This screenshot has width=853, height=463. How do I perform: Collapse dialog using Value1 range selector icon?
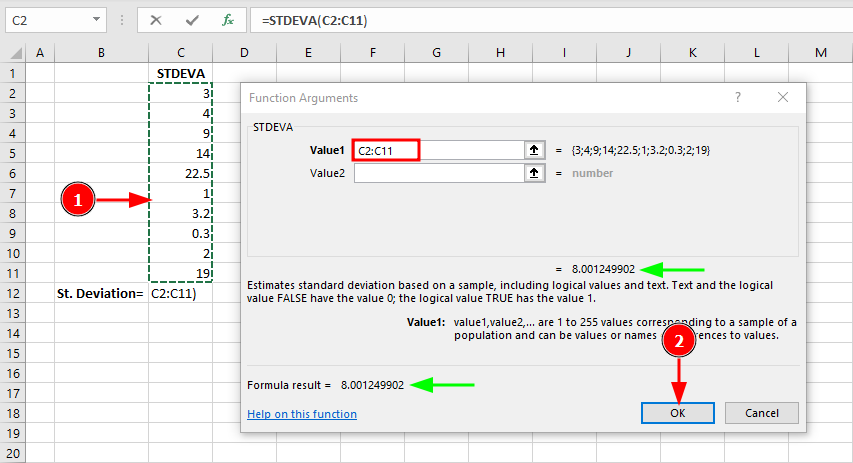coord(534,150)
